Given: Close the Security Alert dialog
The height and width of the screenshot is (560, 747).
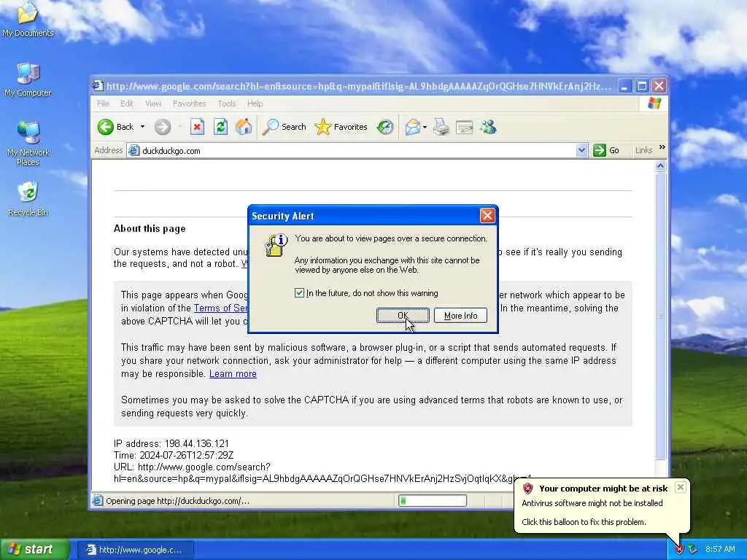Looking at the screenshot, I should pos(487,216).
